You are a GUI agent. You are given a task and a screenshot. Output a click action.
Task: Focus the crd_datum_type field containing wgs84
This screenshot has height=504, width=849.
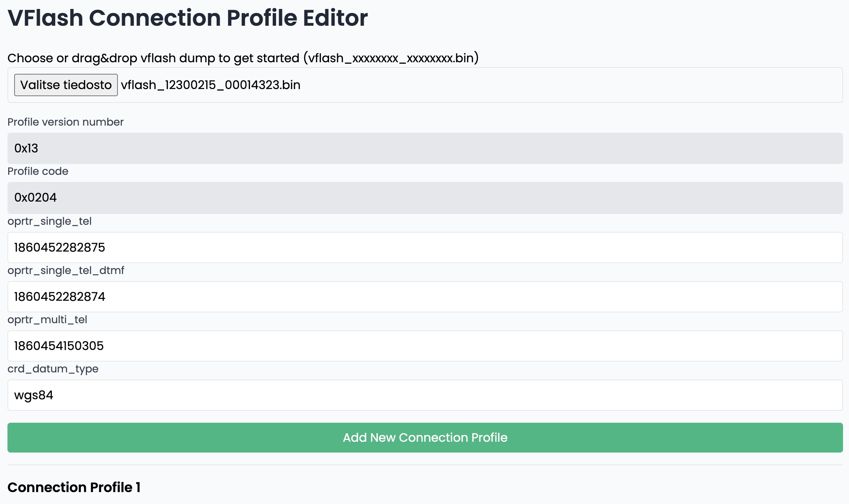coord(425,395)
